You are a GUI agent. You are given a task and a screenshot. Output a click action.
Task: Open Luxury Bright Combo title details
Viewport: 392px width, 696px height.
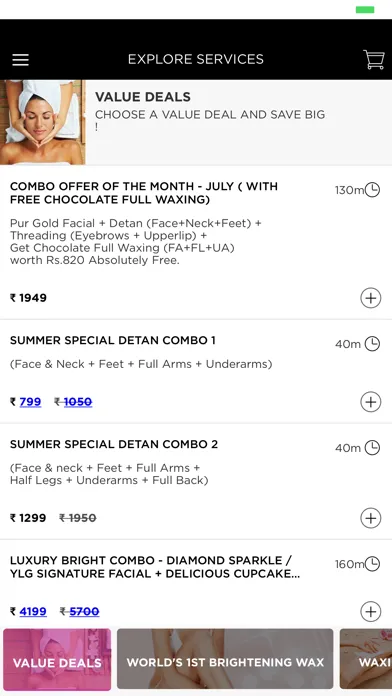[155, 567]
